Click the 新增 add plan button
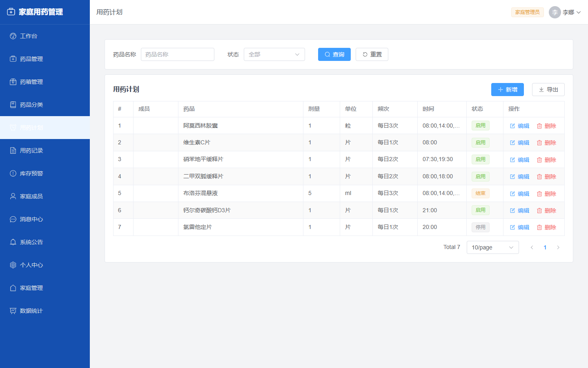588x368 pixels. pos(508,90)
